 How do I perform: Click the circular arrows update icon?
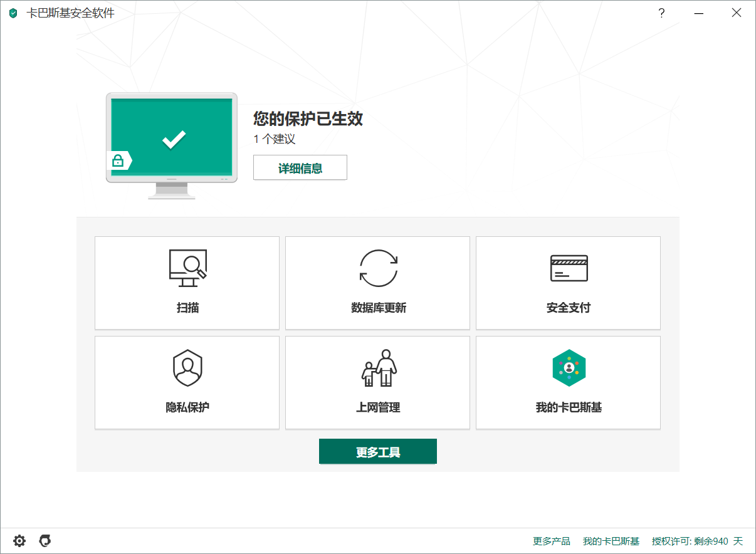379,268
